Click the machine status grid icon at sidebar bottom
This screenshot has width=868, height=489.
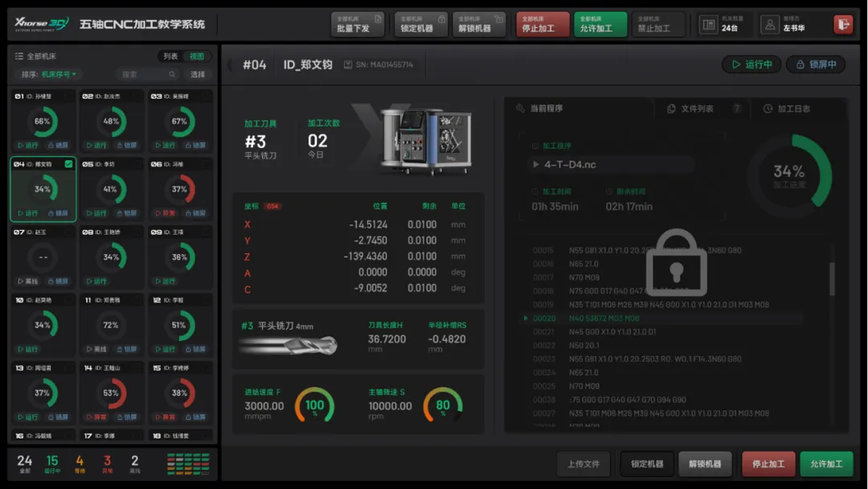pyautogui.click(x=188, y=464)
